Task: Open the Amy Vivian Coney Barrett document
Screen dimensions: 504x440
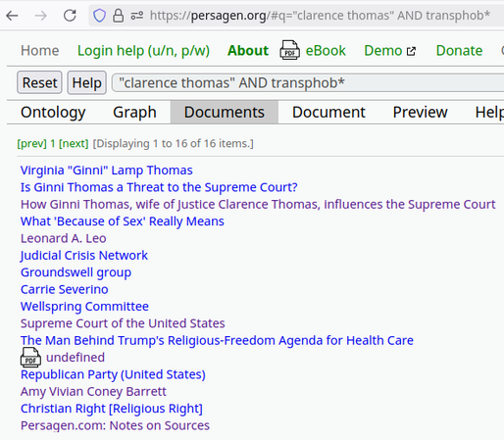Action: (93, 391)
